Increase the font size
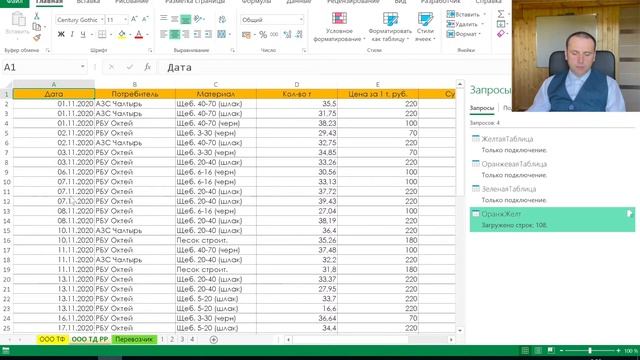The image size is (640, 360). tap(134, 19)
